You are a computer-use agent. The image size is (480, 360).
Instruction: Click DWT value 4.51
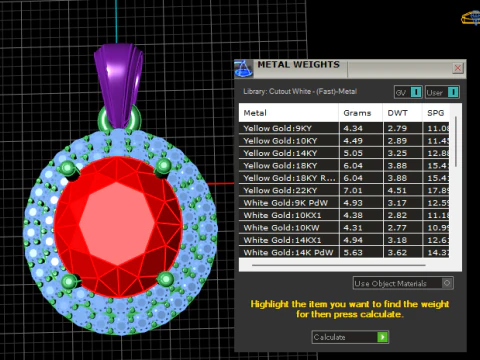tap(397, 190)
